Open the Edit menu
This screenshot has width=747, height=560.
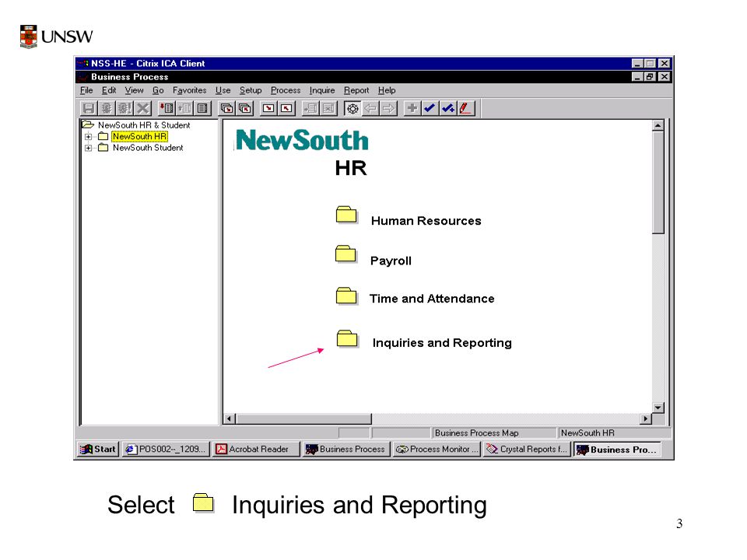tap(109, 90)
